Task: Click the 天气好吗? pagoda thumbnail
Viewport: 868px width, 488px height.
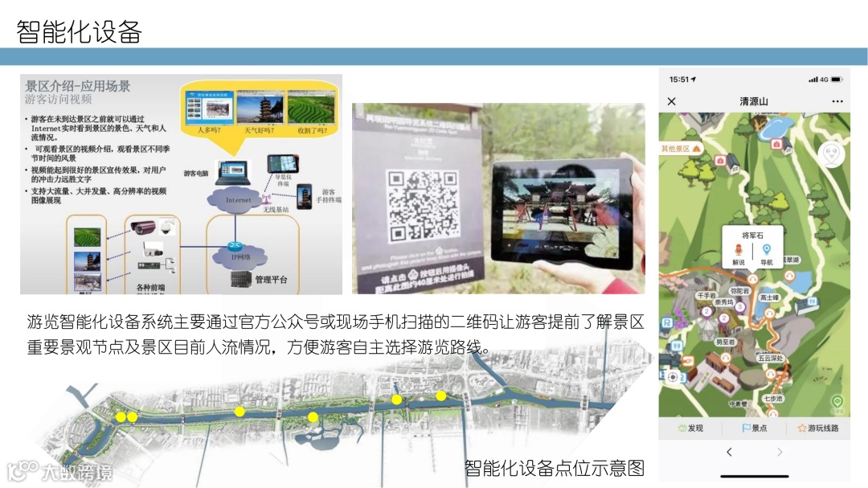Action: pyautogui.click(x=260, y=109)
